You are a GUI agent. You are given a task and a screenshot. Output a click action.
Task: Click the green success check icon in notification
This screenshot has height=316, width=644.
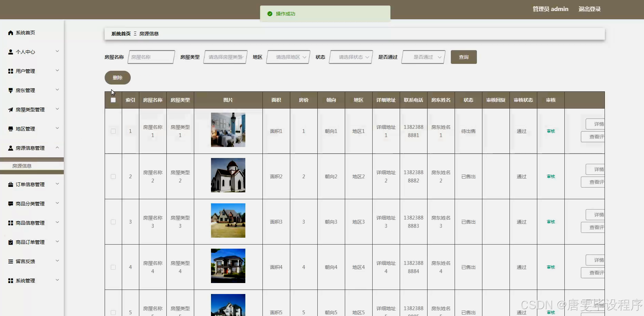270,14
